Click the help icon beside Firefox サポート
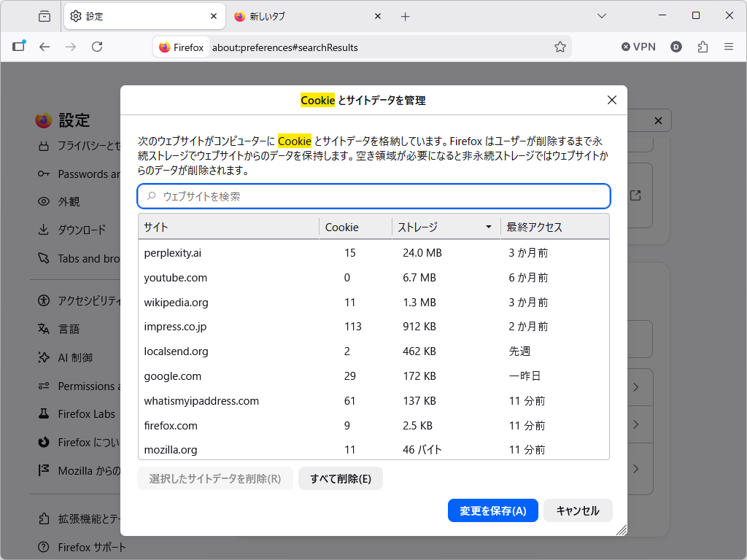 [43, 547]
